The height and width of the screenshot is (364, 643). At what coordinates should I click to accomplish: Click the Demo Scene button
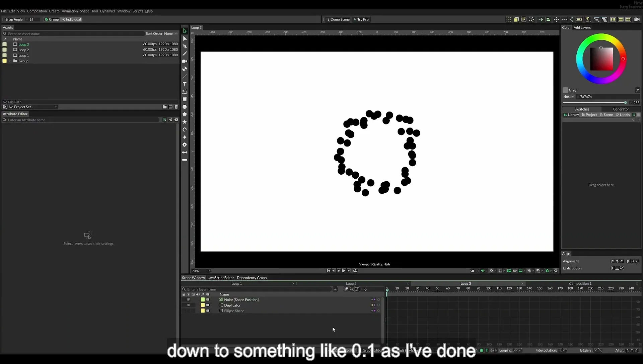pyautogui.click(x=338, y=19)
